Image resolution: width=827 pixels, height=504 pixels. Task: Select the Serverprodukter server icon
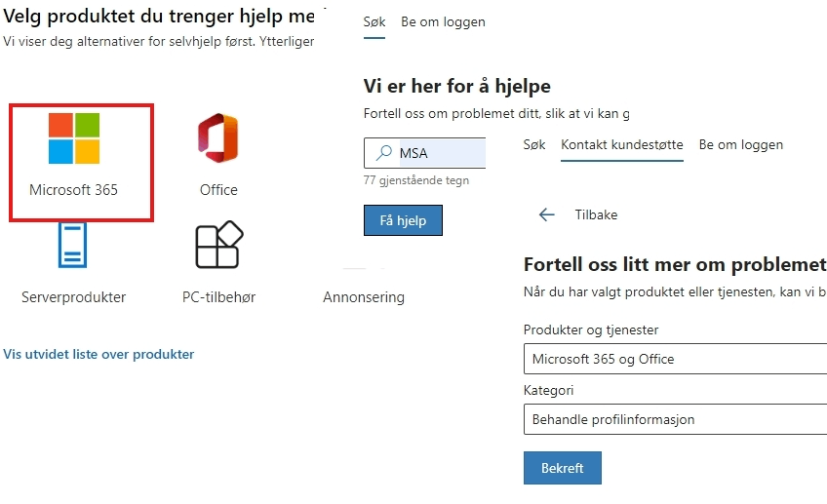click(73, 245)
